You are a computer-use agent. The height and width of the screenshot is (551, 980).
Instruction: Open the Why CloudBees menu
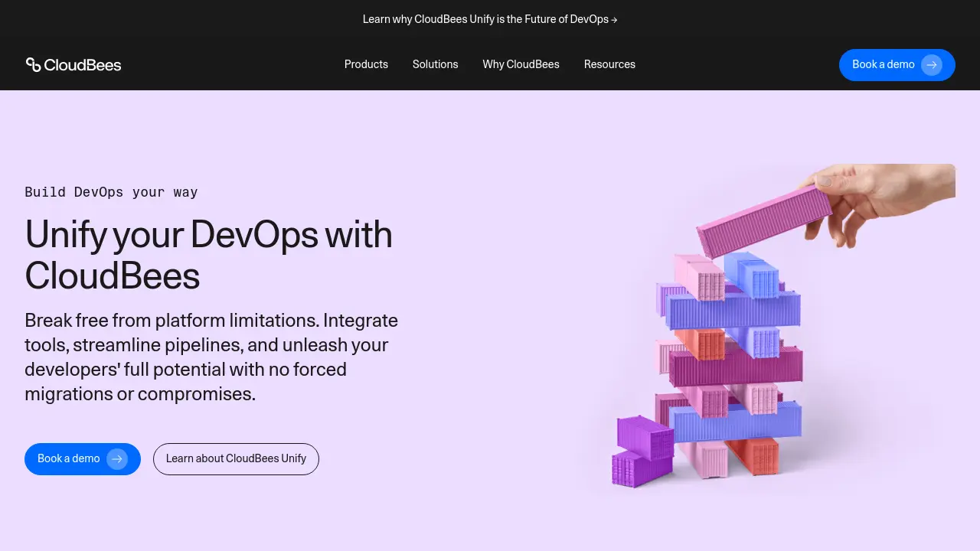521,64
